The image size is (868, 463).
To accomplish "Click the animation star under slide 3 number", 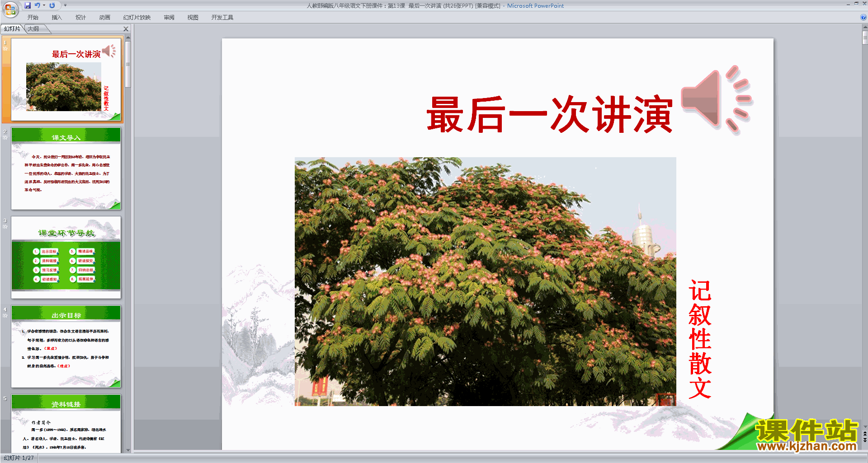I will 5,226.
